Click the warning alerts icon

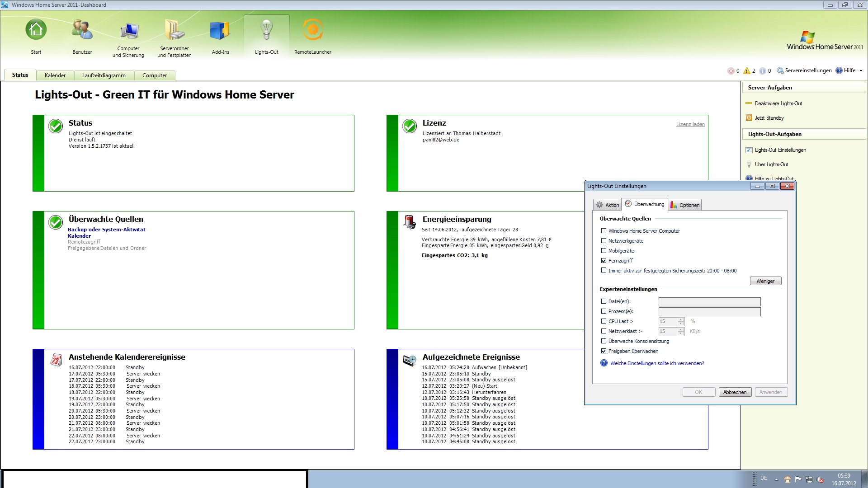pyautogui.click(x=747, y=71)
